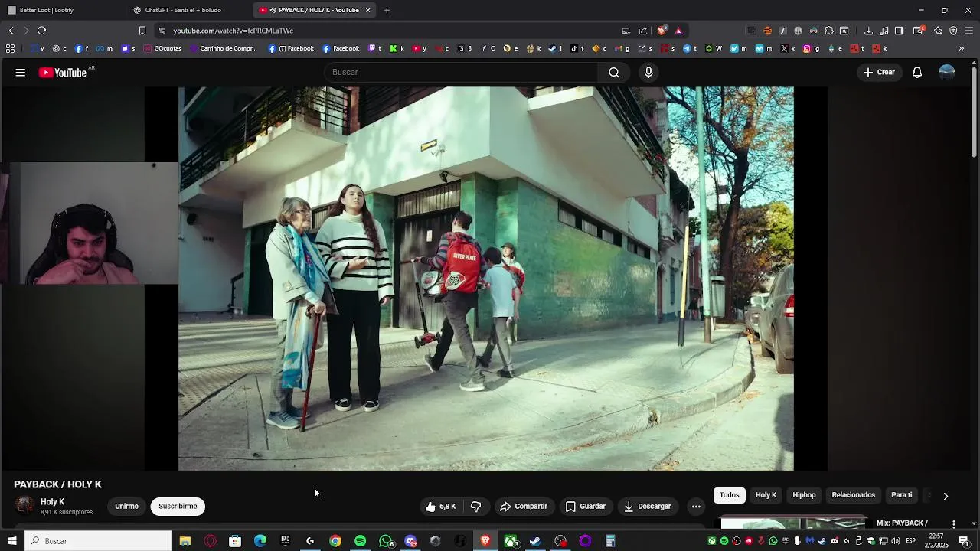Screen dimensions: 980x551
Task: Open Epic Games launcher from taskbar
Action: coord(286,541)
